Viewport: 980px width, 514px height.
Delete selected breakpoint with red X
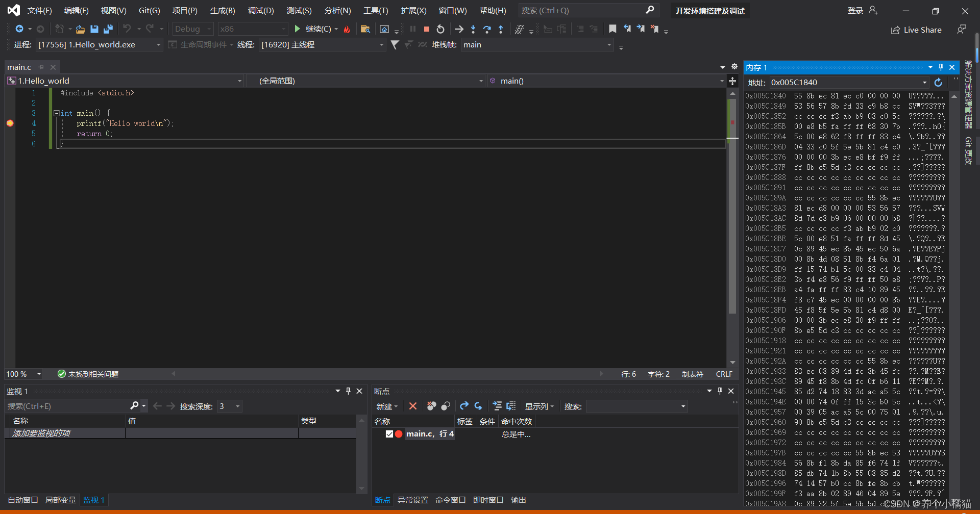click(x=413, y=406)
